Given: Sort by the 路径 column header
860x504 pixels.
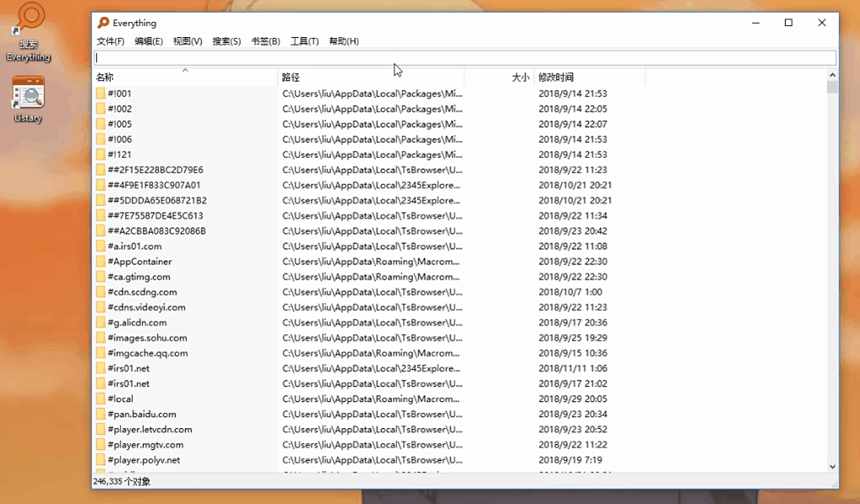Looking at the screenshot, I should [372, 77].
